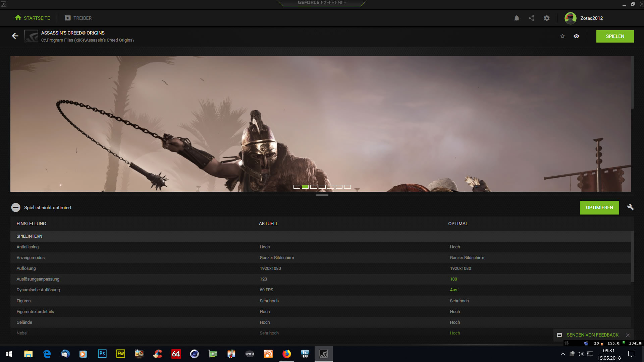Click the Zotac2012 profile avatar
Viewport: 644px width, 362px height.
point(570,18)
